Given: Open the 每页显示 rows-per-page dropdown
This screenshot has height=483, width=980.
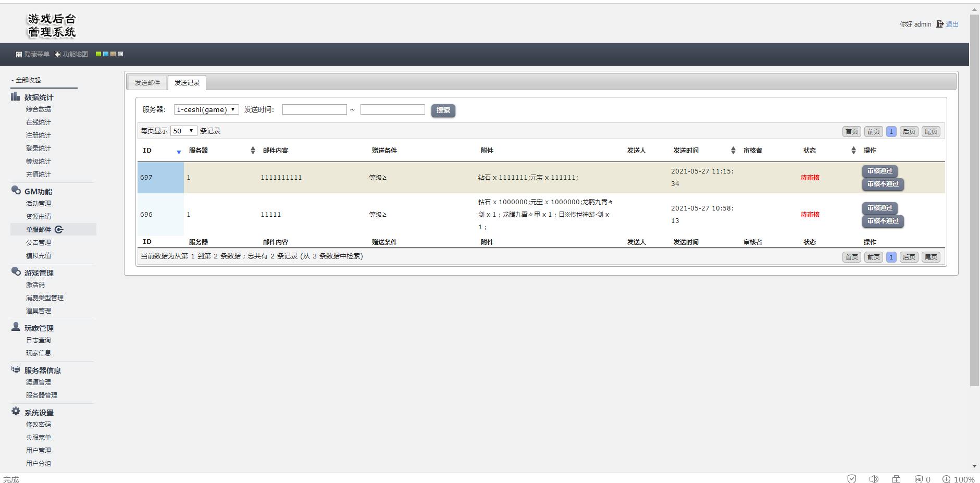Looking at the screenshot, I should (183, 131).
